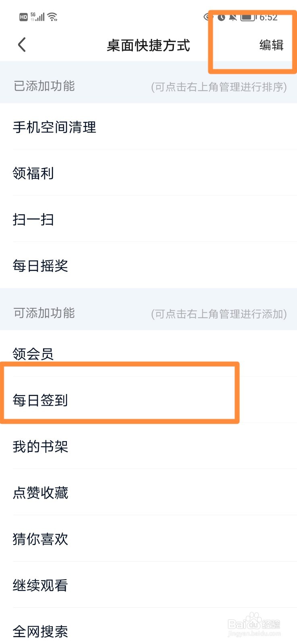Tap 继续观看 in the list
Viewport: 297px width, 644px height.
tap(40, 586)
